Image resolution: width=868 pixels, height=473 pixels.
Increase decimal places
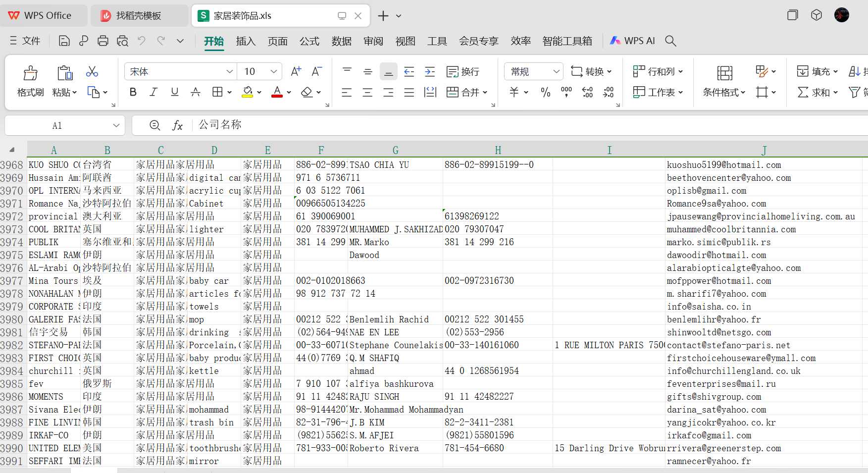(587, 92)
